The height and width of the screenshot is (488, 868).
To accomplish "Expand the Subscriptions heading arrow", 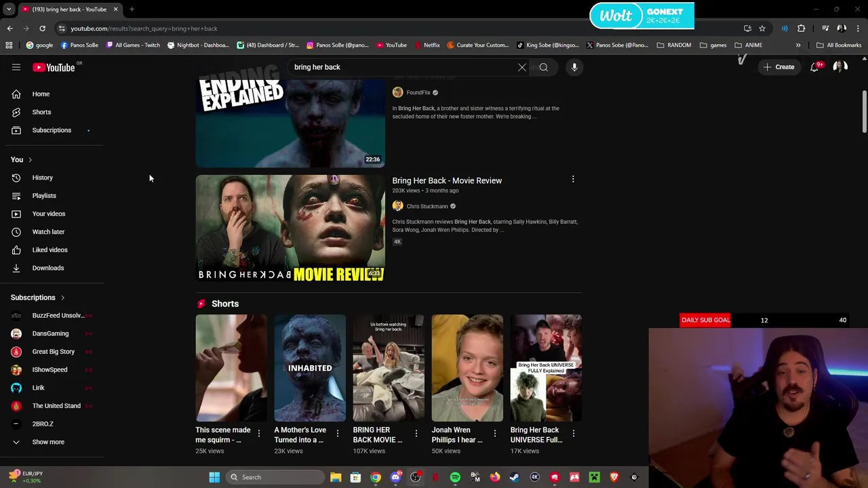I will click(x=62, y=298).
